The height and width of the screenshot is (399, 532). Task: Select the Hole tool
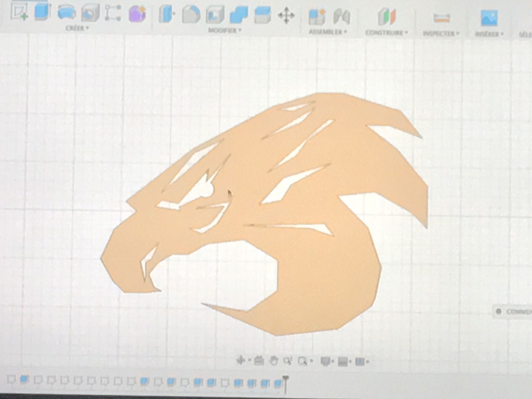[90, 13]
